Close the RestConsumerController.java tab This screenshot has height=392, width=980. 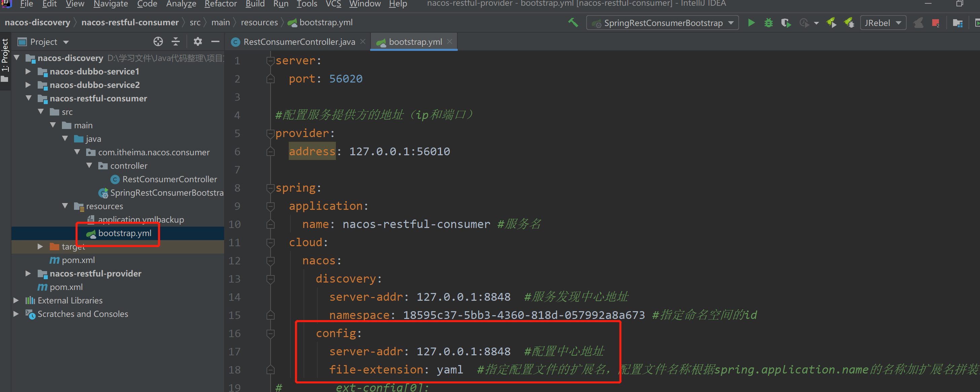pos(362,41)
